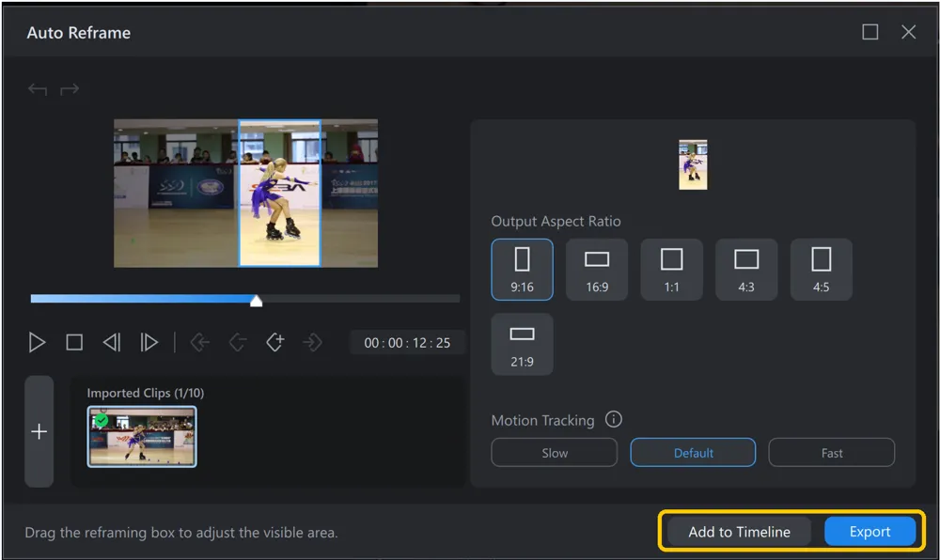This screenshot has width=940, height=560.
Task: Click the 'Auto Reframe' window title
Action: tap(79, 33)
